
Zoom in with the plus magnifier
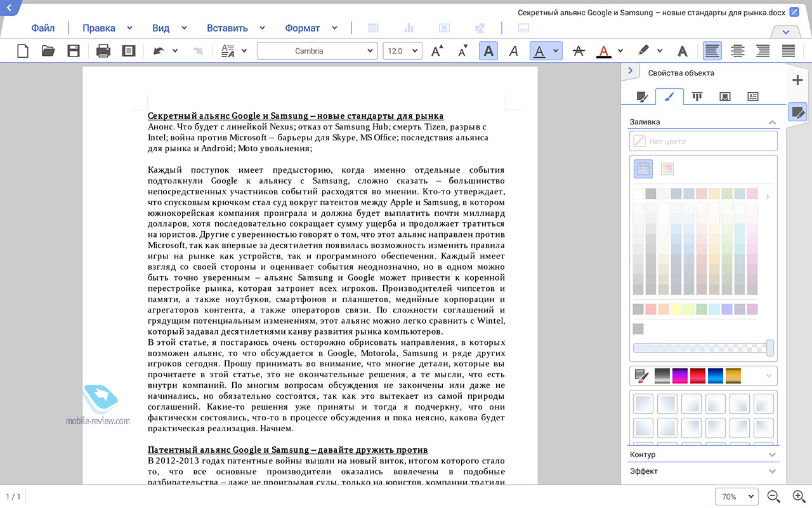point(799,497)
